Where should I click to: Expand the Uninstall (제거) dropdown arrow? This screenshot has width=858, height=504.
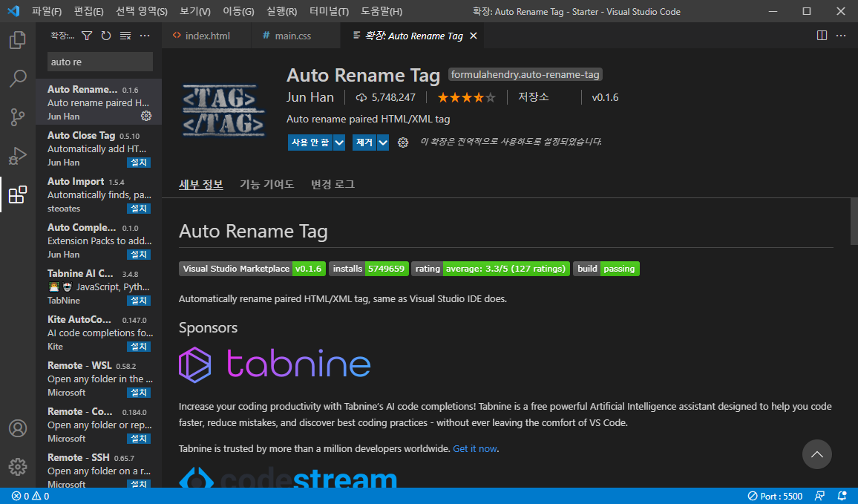pyautogui.click(x=383, y=143)
